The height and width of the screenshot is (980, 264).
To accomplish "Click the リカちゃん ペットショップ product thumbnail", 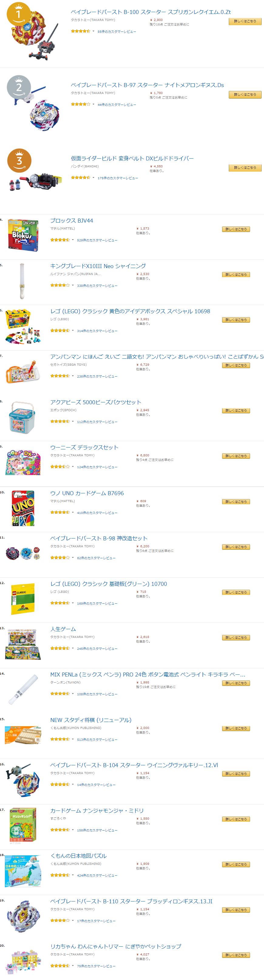I will (23, 961).
